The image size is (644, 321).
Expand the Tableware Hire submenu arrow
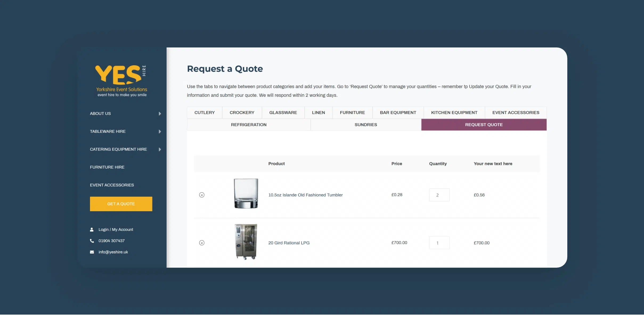pyautogui.click(x=160, y=131)
